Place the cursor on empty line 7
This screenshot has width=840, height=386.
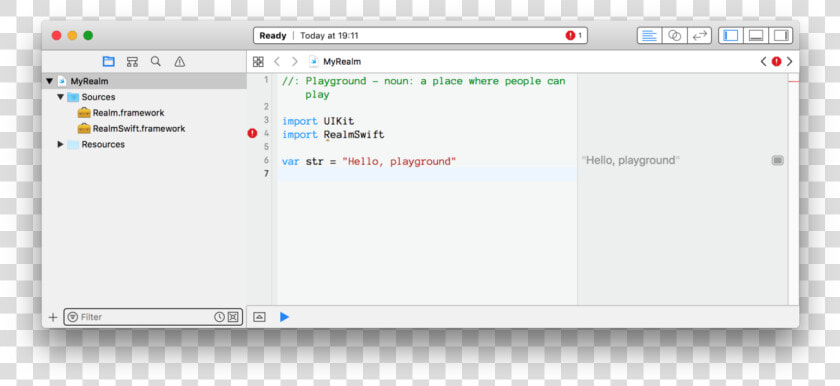click(427, 174)
